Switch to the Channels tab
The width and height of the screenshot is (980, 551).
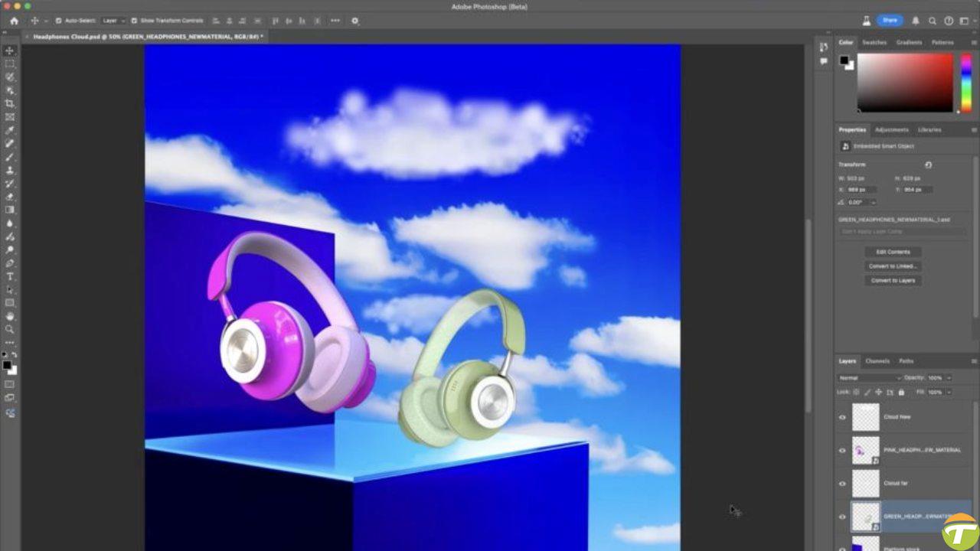[877, 361]
